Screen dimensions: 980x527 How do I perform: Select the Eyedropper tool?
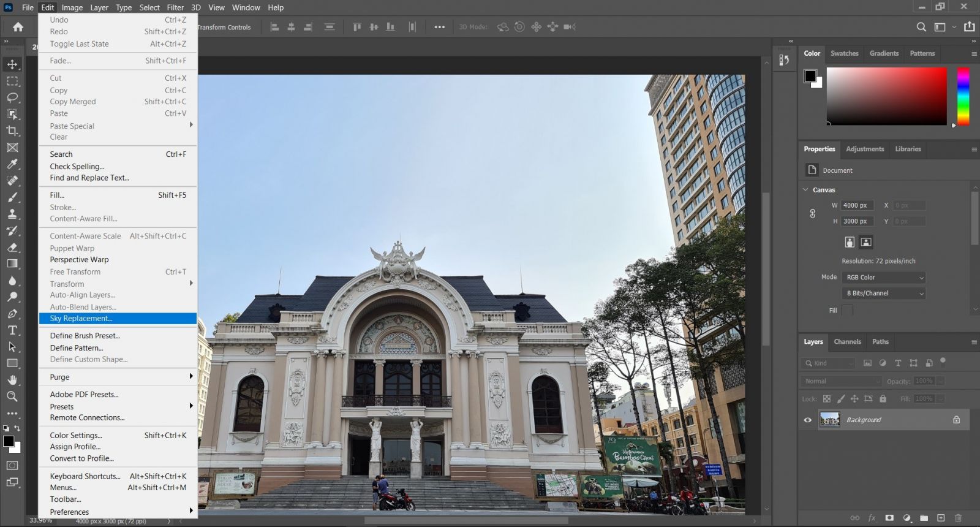(12, 164)
